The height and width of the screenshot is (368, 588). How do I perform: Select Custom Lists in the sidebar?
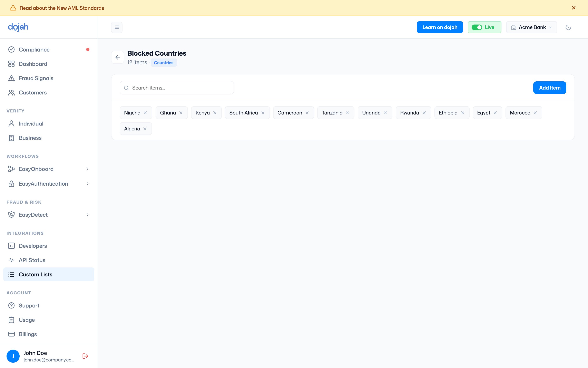(x=49, y=275)
